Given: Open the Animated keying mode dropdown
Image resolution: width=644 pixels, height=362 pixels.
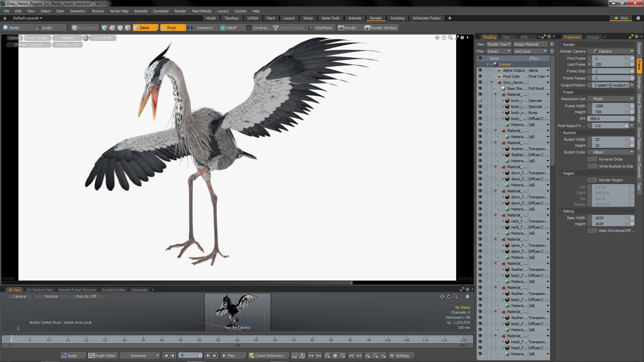Looking at the screenshot, I should point(140,356).
